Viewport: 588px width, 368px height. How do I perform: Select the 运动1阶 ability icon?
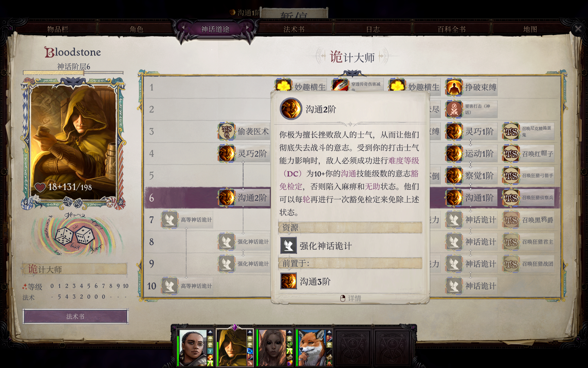pyautogui.click(x=454, y=153)
